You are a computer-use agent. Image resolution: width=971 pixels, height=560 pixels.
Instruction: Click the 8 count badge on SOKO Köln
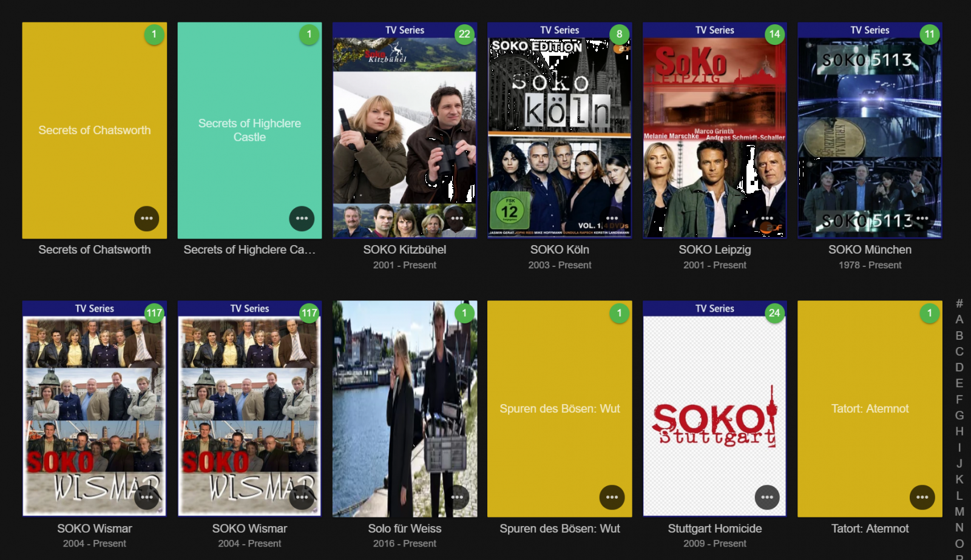tap(620, 34)
